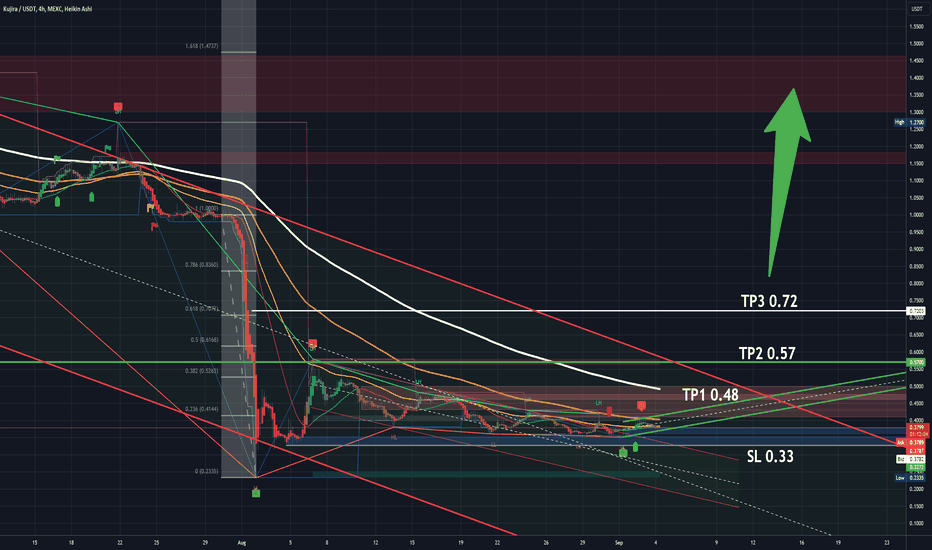Select the TP2 0.57 label
Viewport: 932px width, 550px height.
[x=767, y=353]
